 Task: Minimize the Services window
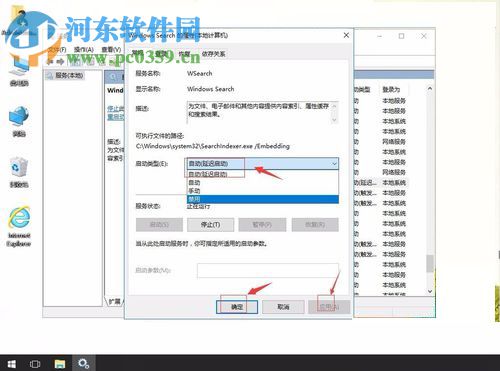tap(379, 36)
